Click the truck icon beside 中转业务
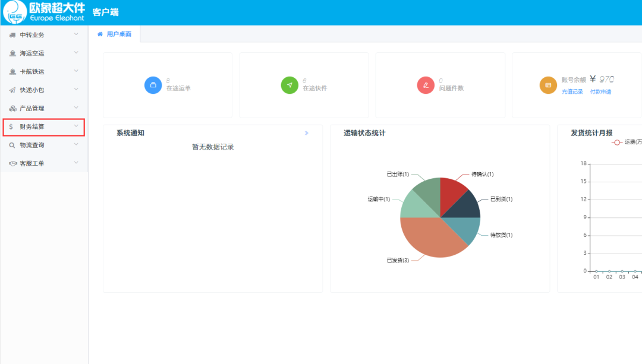Screen dimensions: 642x364 [12, 35]
